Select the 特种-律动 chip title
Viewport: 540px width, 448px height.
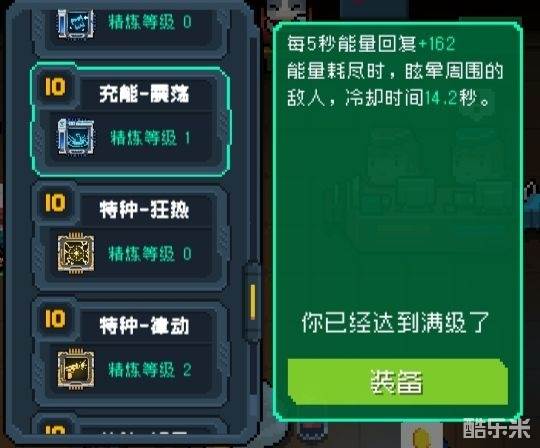(144, 326)
